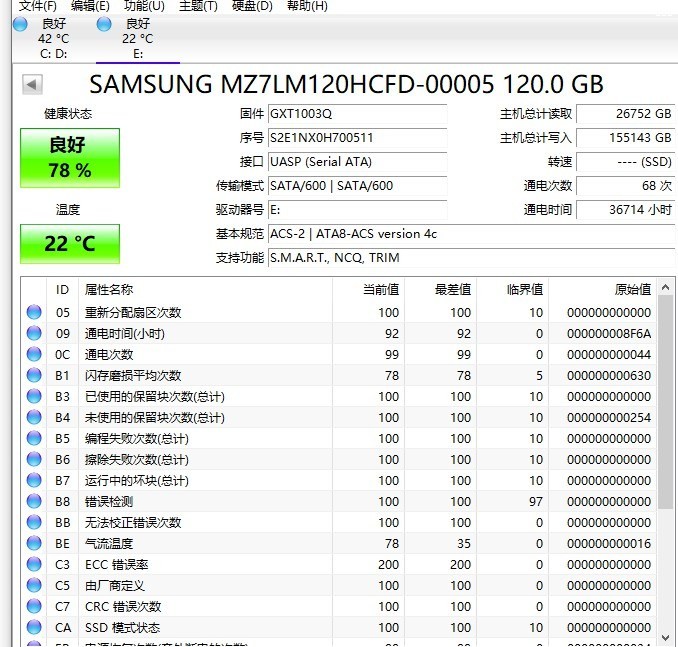The image size is (678, 647).
Task: Click status orb of row C3 ECC 错误率
Action: point(34,564)
